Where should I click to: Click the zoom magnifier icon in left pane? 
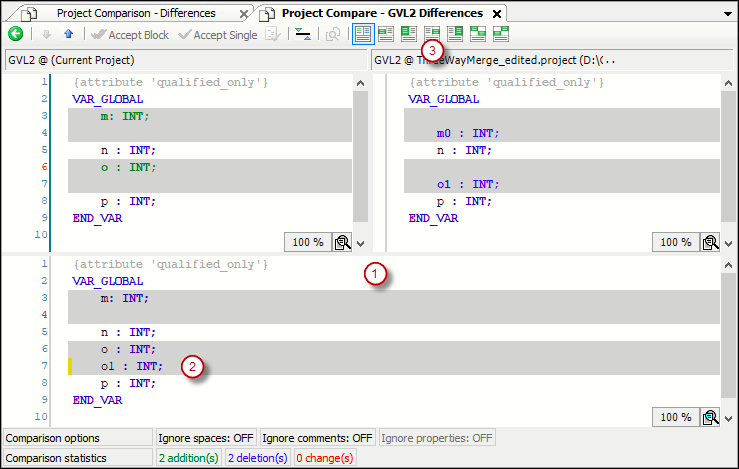[342, 242]
